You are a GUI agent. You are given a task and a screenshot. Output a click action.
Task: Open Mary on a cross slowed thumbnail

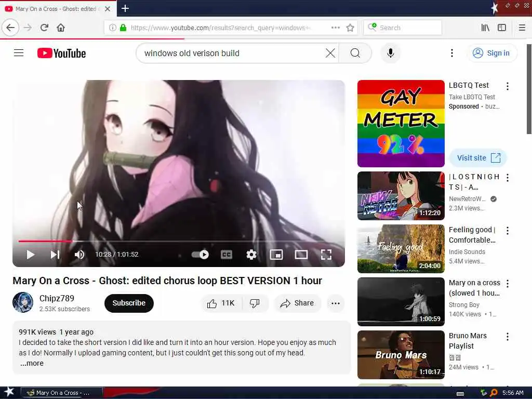coord(401,302)
